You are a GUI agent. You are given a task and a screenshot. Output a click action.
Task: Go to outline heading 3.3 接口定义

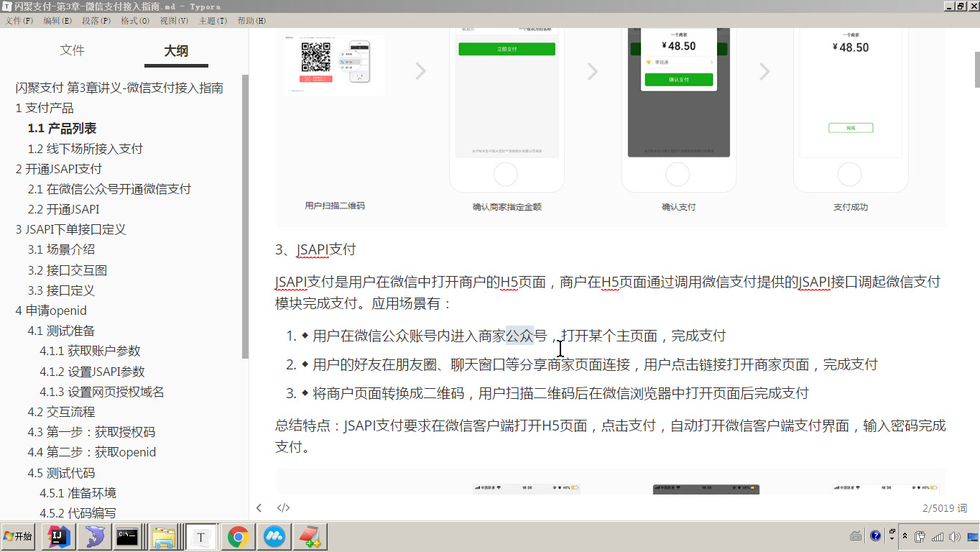click(x=61, y=290)
